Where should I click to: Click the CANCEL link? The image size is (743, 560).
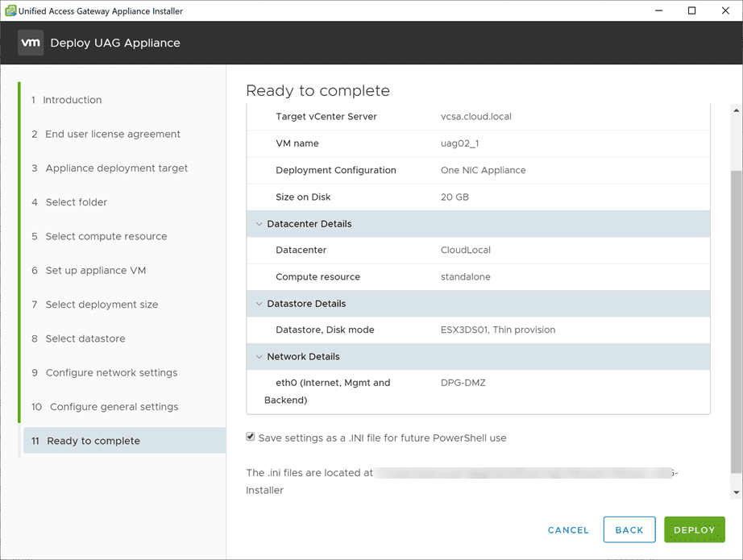(x=568, y=529)
